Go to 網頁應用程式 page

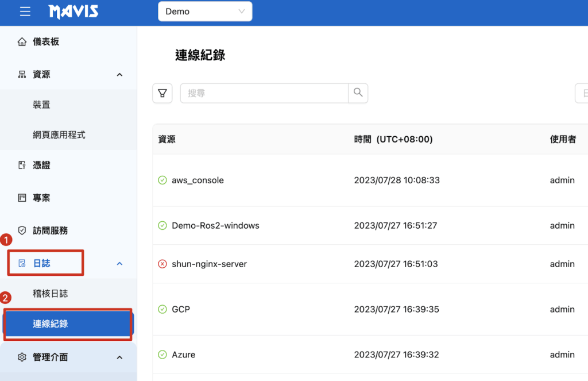[59, 135]
